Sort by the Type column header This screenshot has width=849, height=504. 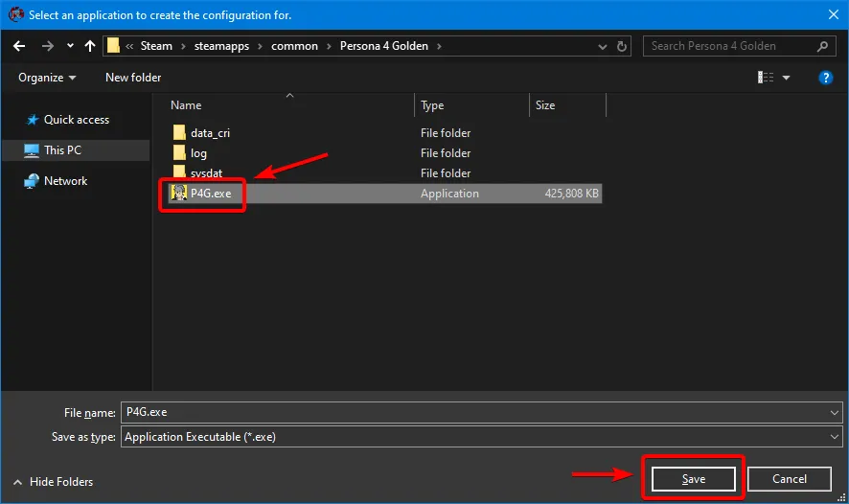471,105
